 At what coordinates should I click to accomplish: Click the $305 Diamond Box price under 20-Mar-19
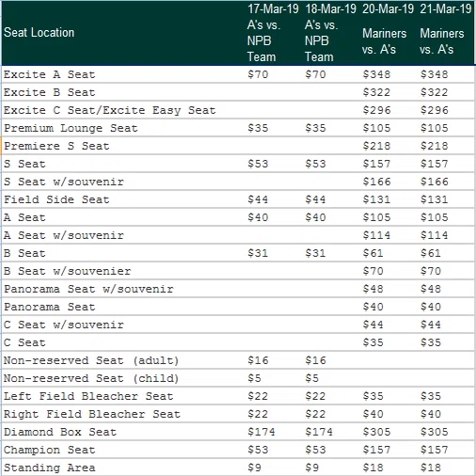click(376, 432)
